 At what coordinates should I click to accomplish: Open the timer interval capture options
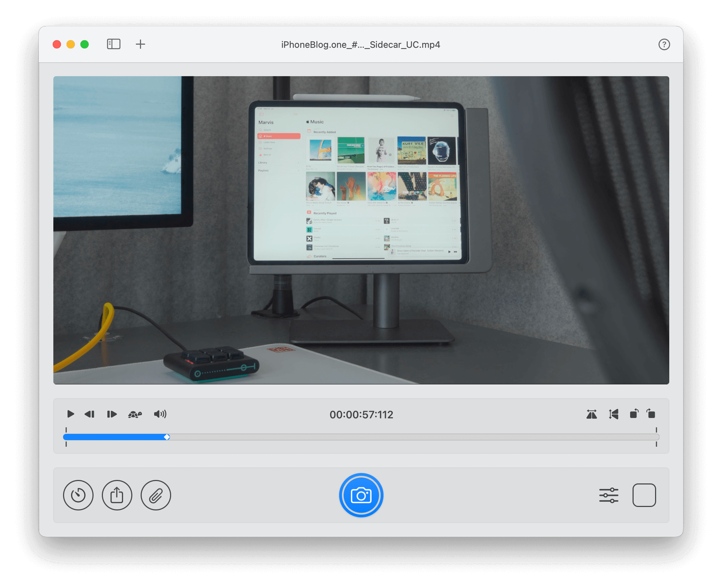[x=78, y=495]
